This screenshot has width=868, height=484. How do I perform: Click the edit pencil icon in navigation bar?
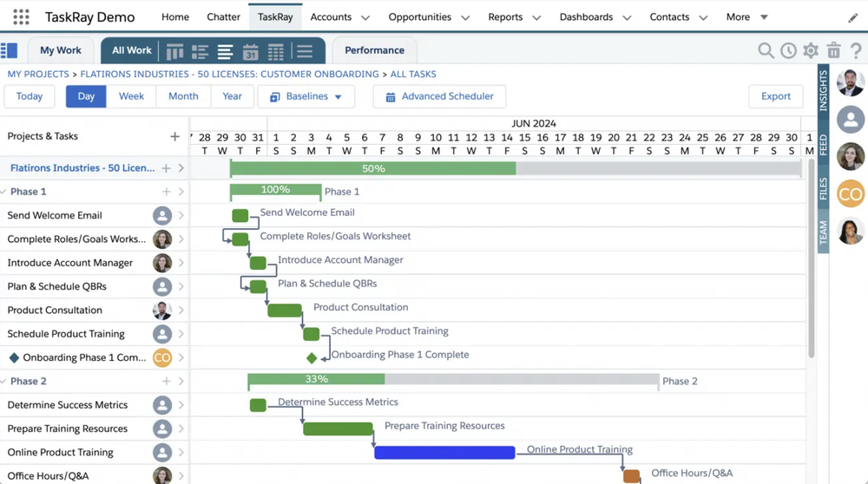[x=853, y=17]
